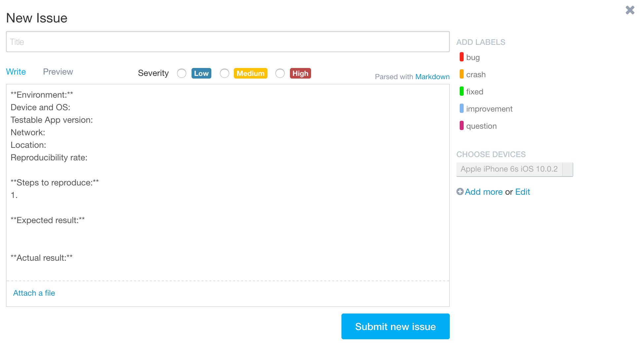The height and width of the screenshot is (364, 640).
Task: Switch to the Write tab
Action: [16, 71]
